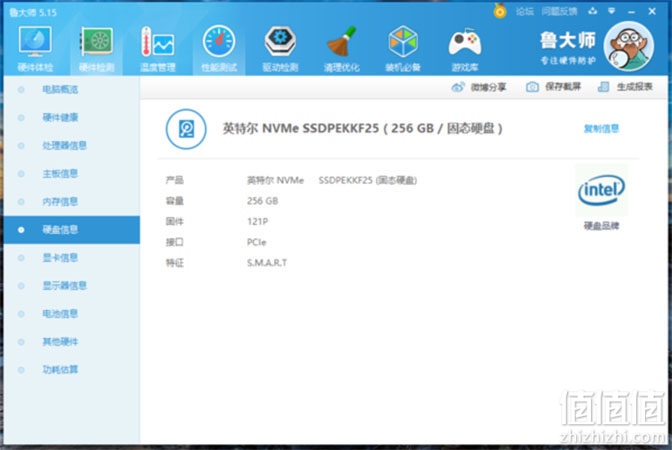Click the 英特尔 NVMe SSDPEKKF25 title
This screenshot has height=450, width=672.
point(362,128)
